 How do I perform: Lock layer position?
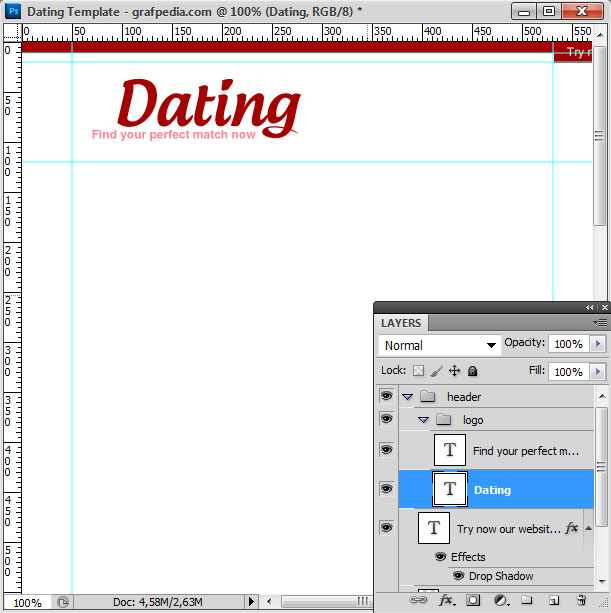pyautogui.click(x=454, y=370)
